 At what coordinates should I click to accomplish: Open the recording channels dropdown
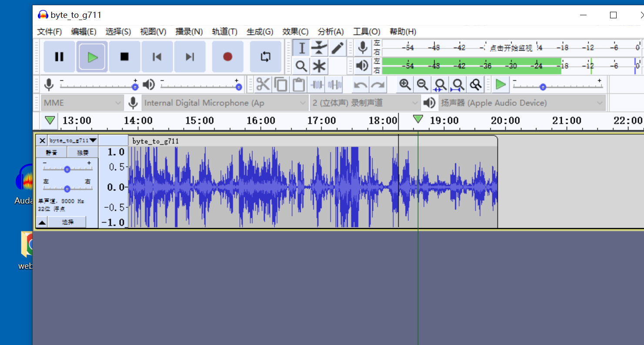[365, 103]
